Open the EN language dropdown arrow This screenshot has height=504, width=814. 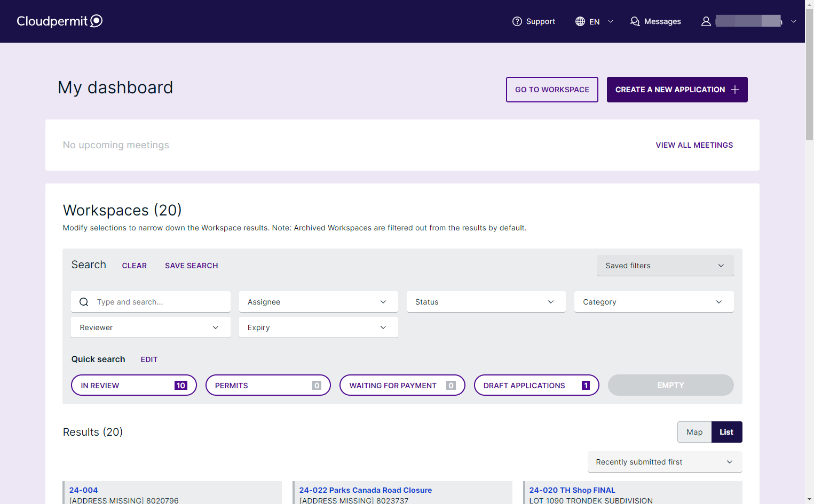[x=611, y=21]
